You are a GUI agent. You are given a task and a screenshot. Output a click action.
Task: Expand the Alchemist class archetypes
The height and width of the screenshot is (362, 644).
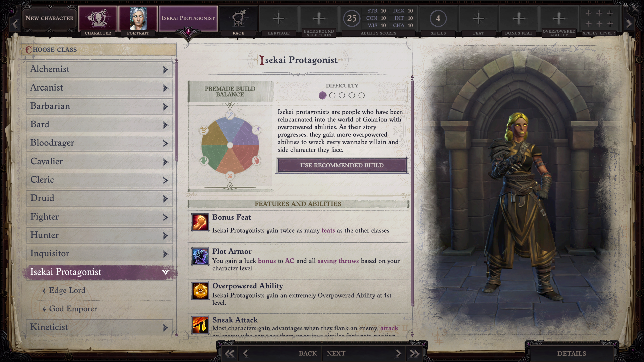point(165,69)
